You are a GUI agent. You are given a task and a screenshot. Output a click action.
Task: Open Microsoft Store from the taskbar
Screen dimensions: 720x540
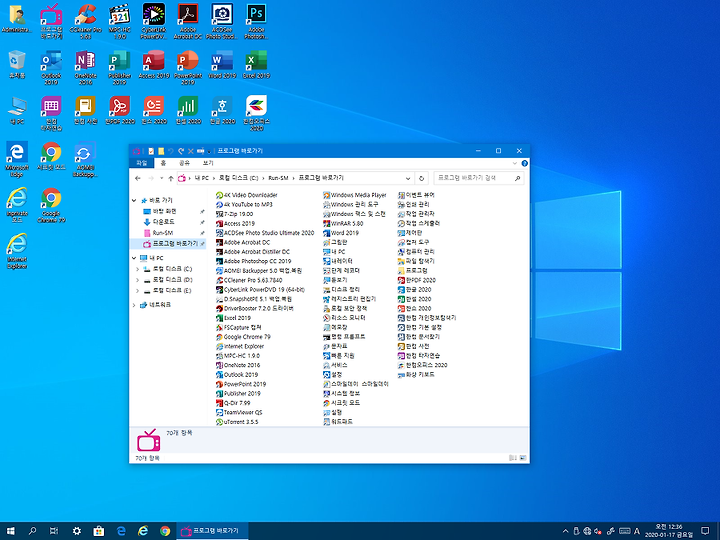click(99, 531)
